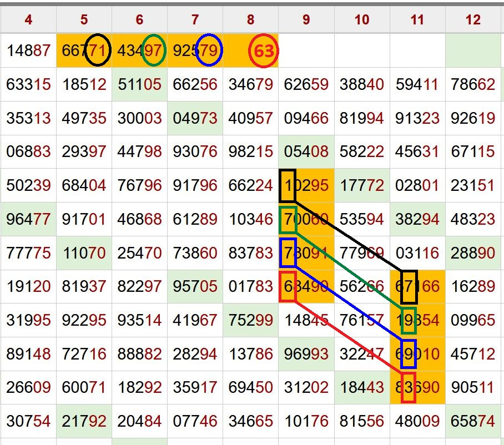Select the orange cell 66771

[84, 50]
